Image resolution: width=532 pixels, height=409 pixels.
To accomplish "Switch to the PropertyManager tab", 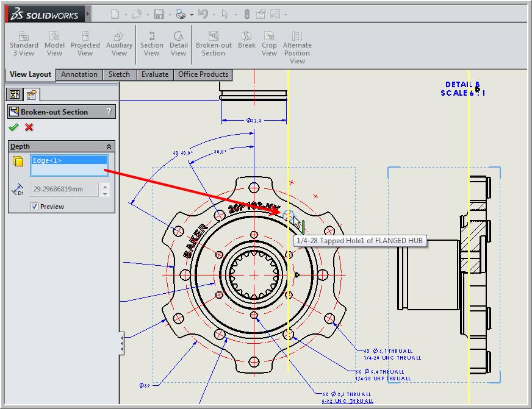I will click(x=32, y=94).
